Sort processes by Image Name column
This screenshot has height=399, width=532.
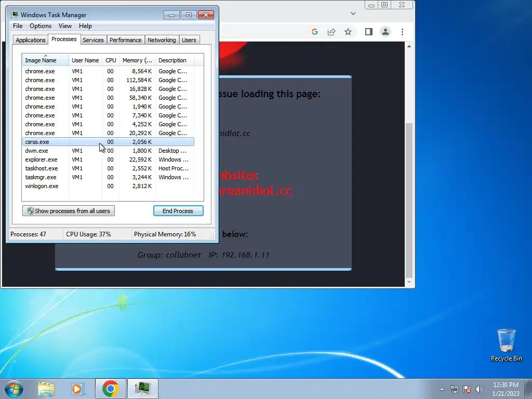pos(46,60)
